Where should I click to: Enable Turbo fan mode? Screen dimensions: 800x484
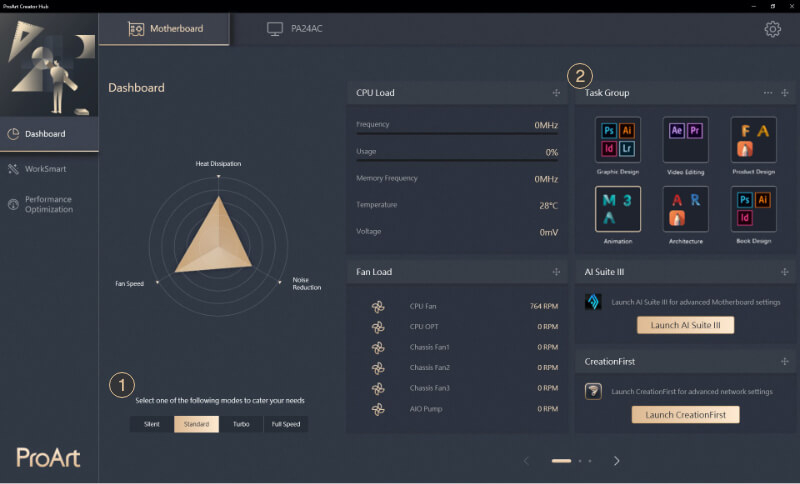[241, 424]
